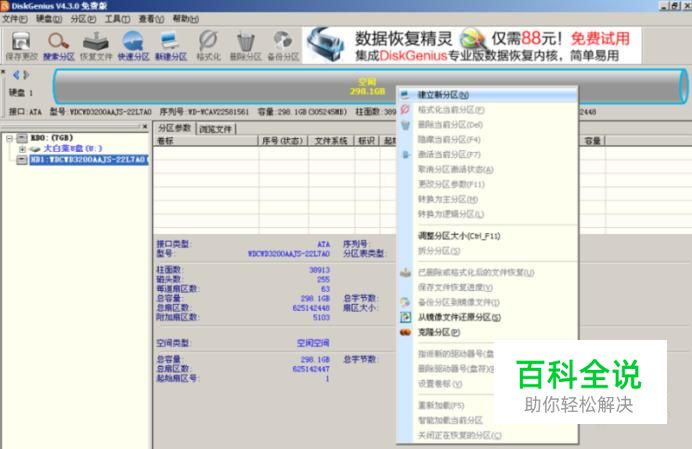Switch to the 浏览文件 tab

215,129
